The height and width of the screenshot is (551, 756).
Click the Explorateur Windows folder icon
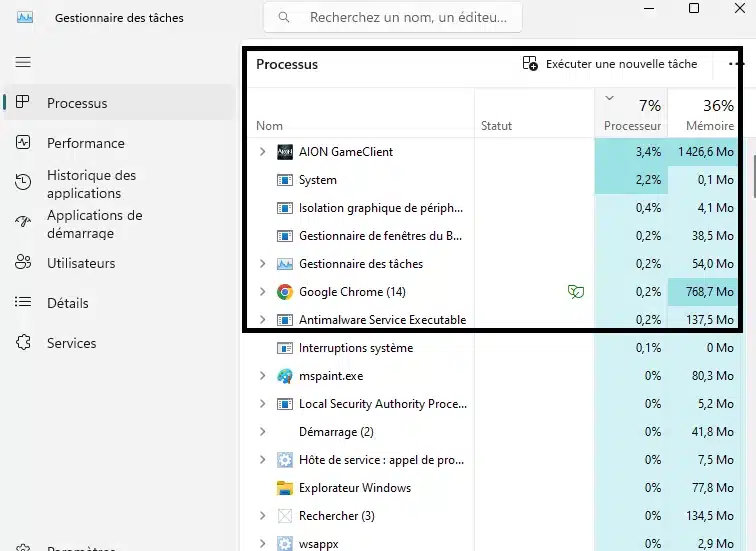point(285,488)
